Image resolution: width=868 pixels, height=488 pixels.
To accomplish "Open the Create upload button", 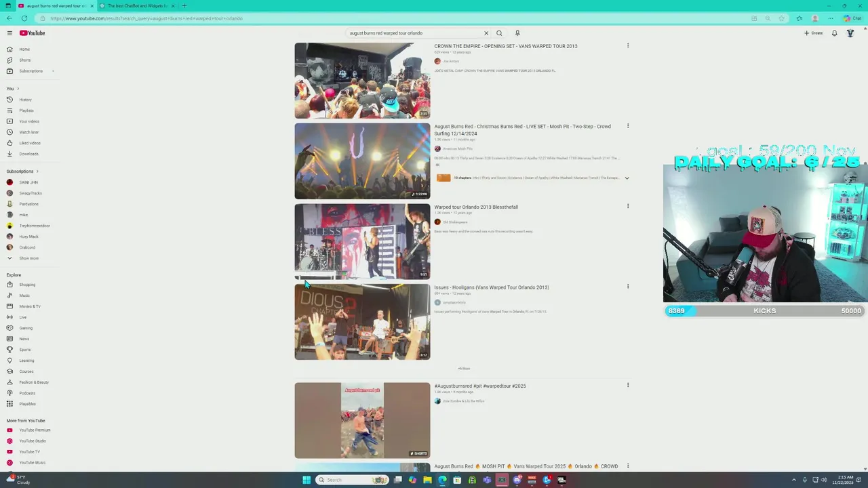I will tap(813, 33).
